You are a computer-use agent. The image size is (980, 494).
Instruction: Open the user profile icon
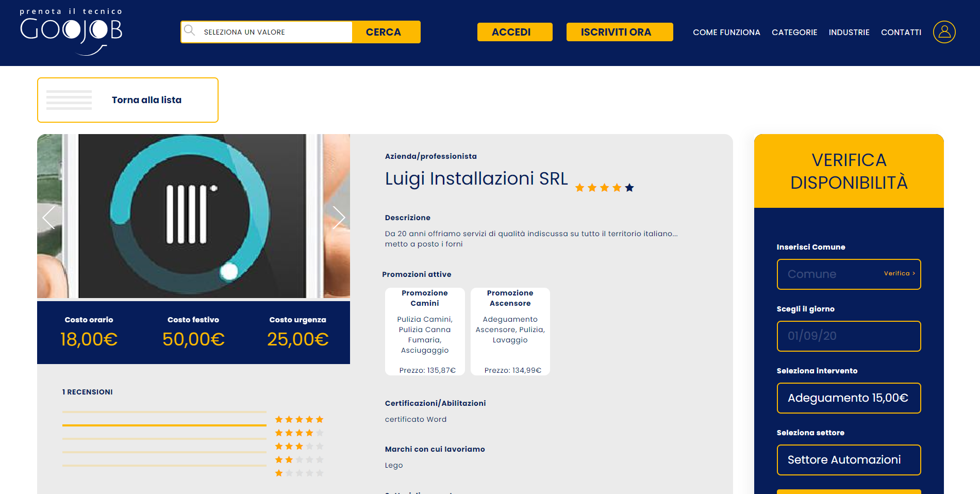[944, 32]
